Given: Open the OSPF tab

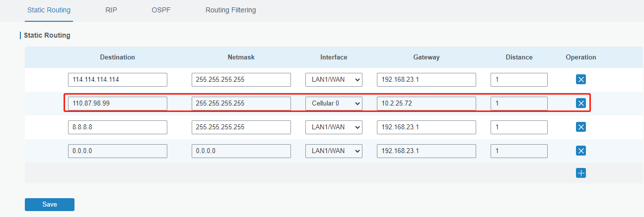Looking at the screenshot, I should (161, 10).
